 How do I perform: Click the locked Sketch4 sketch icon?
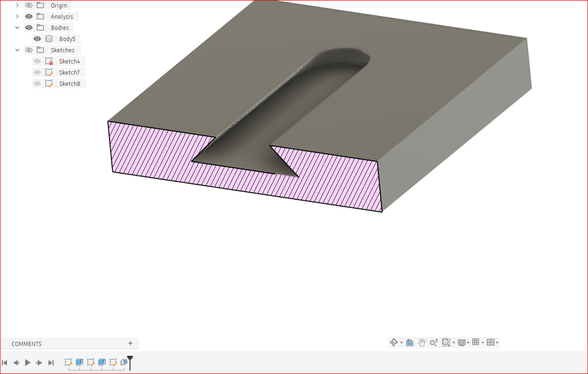click(49, 61)
